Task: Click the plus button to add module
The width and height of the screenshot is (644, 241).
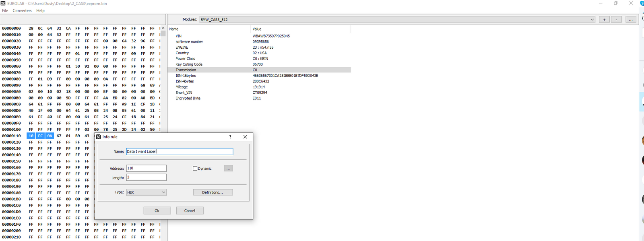Action: pos(604,19)
